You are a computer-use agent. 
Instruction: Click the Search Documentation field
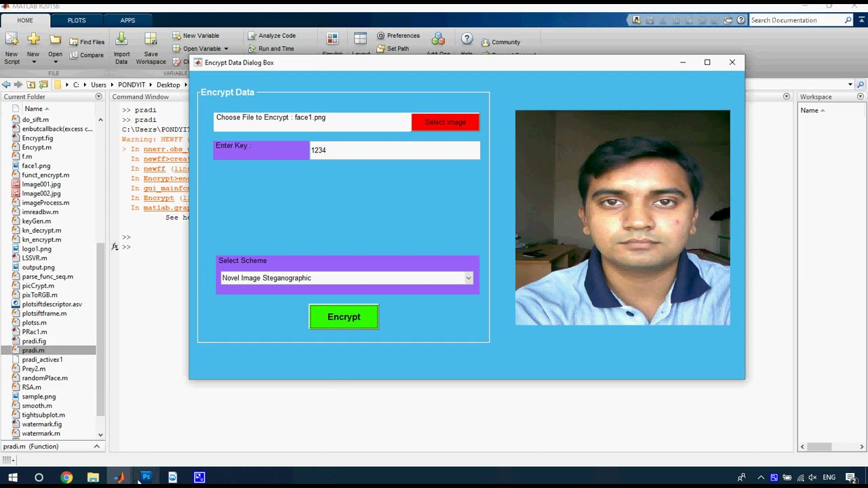[796, 20]
